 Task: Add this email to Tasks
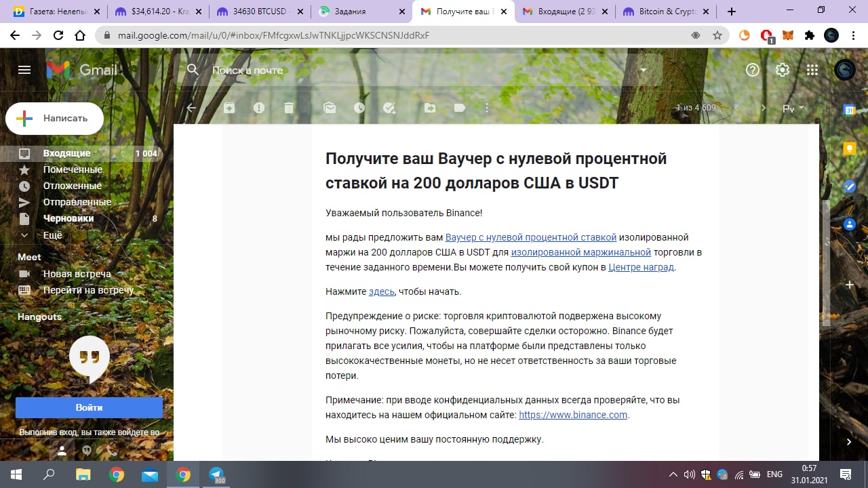[x=390, y=108]
